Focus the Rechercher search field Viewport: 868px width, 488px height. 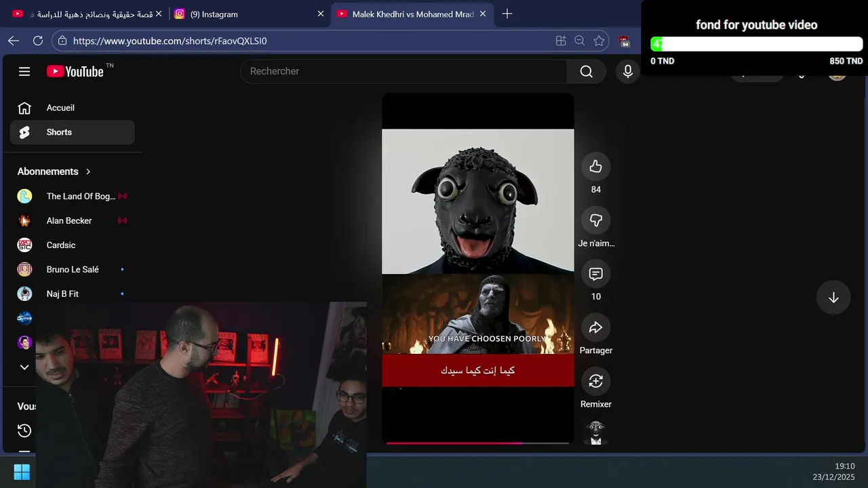tap(403, 71)
